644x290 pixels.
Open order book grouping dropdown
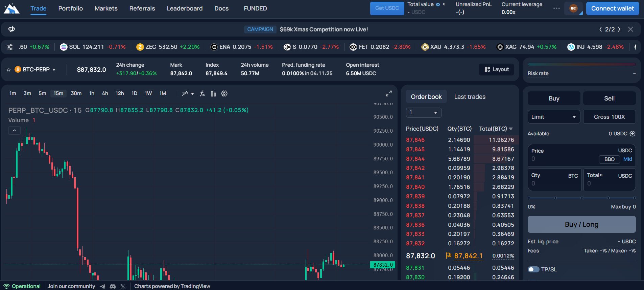(424, 113)
